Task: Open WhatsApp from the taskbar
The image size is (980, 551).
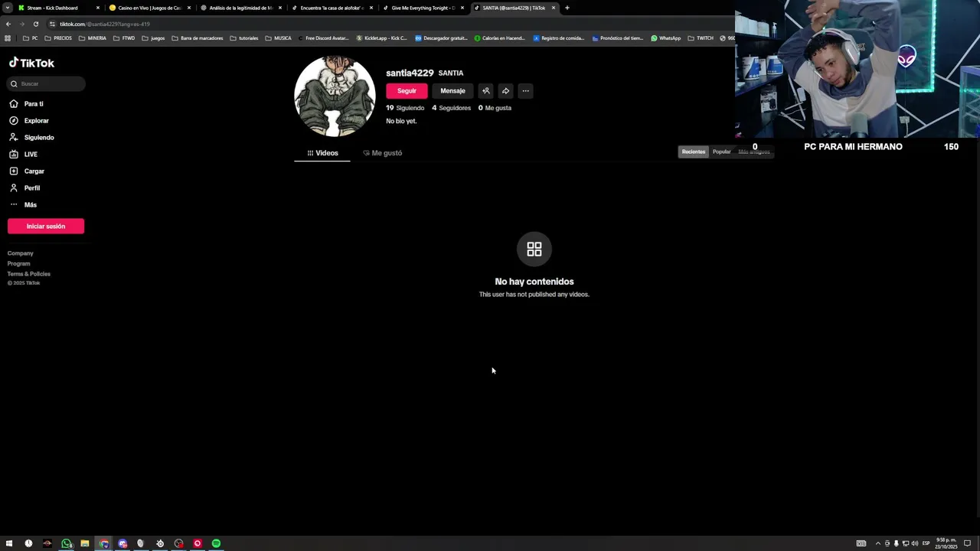Action: [x=66, y=543]
